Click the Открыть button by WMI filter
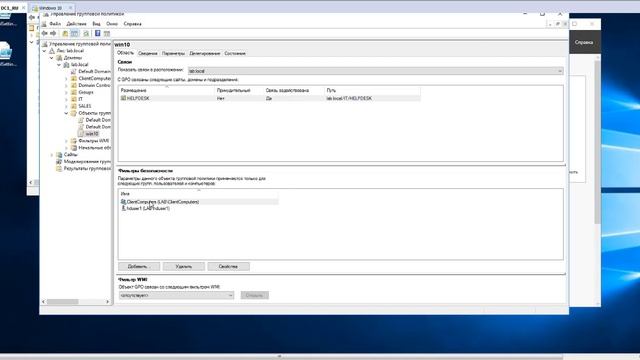This screenshot has width=640, height=360. coord(255,295)
